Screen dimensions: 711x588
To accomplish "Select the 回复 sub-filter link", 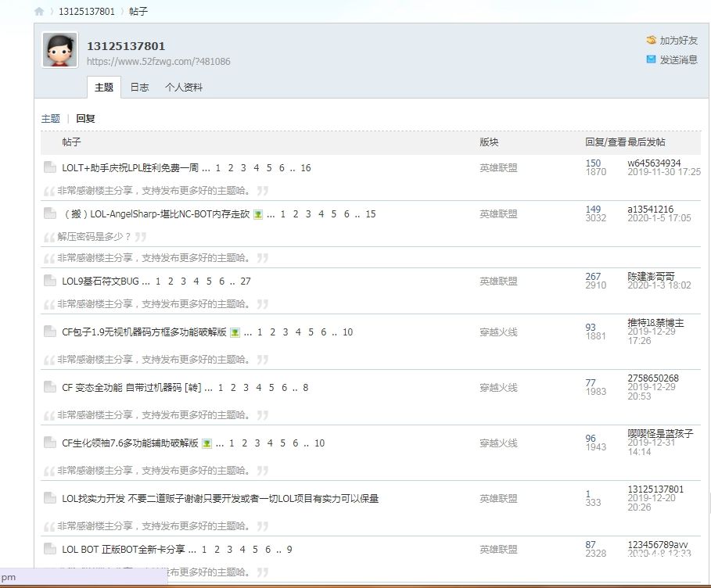I will (85, 119).
